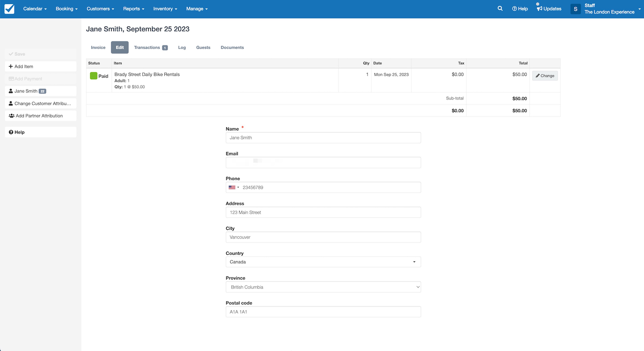Click the Address field with 123 Main Street
Image resolution: width=644 pixels, height=351 pixels.
323,212
